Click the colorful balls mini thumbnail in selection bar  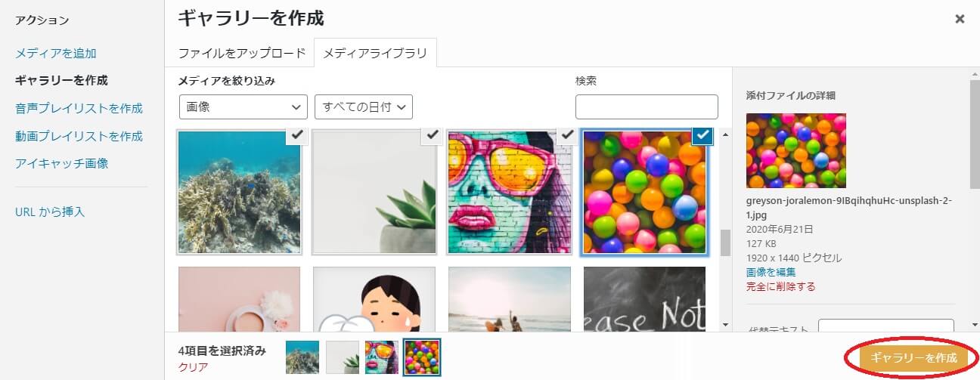(422, 357)
